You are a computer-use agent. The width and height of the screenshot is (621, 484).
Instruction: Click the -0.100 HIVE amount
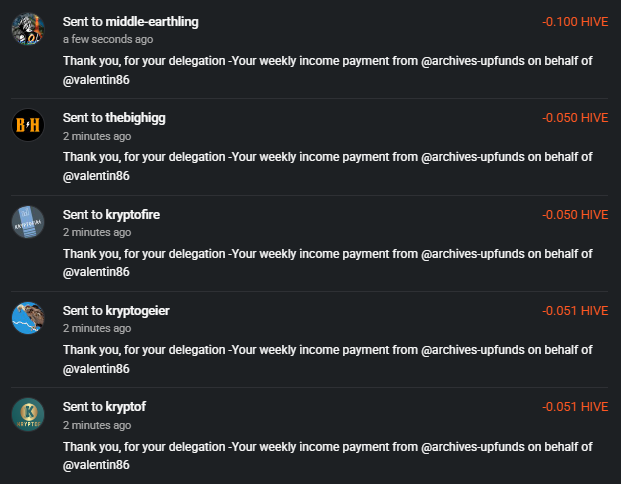point(575,22)
